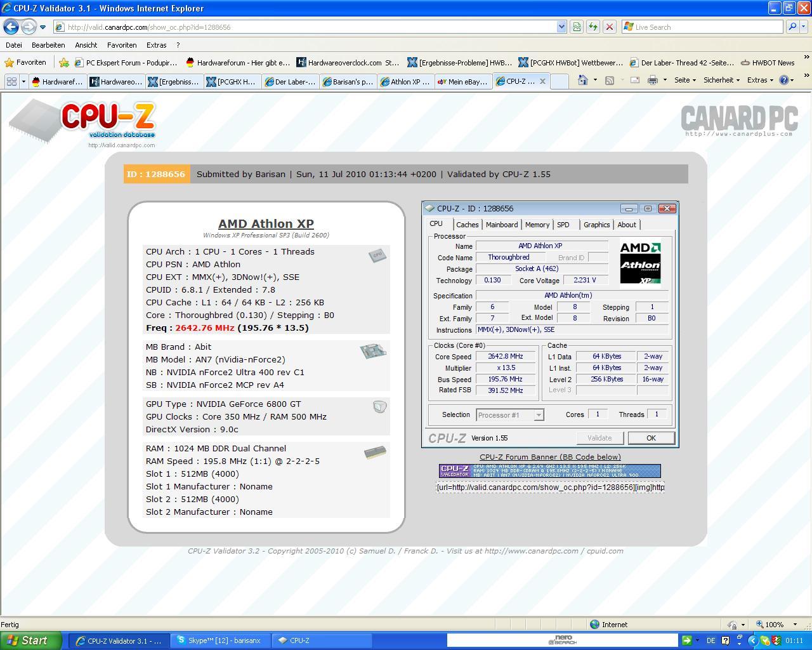Open the Bearbeiten menu
Screen dimensions: 812x650
[x=48, y=45]
